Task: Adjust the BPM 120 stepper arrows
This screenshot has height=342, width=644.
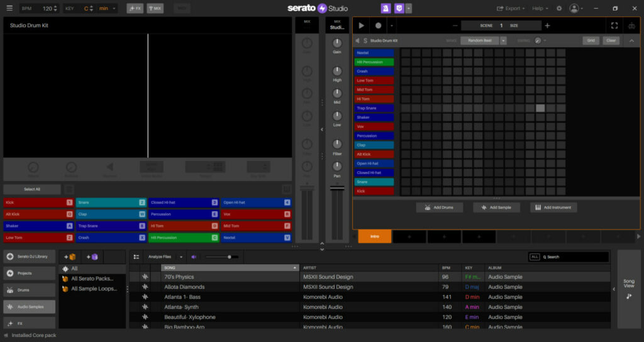Action: pos(55,8)
